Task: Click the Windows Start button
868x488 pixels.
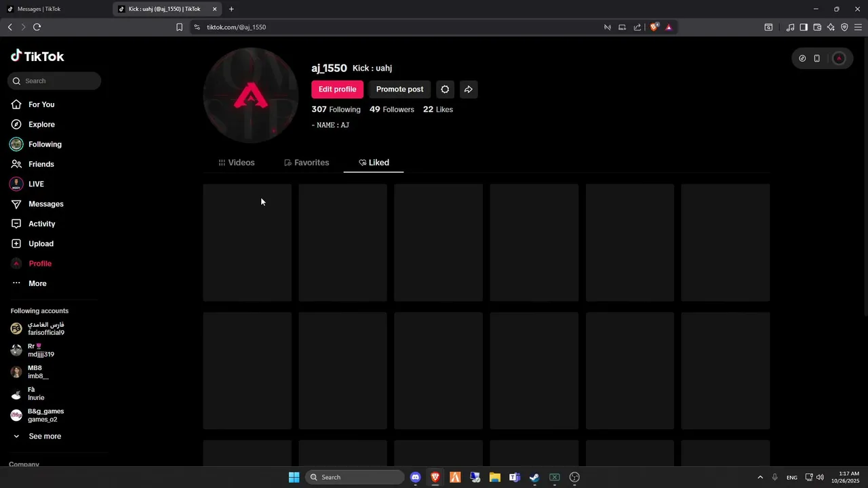Action: [294, 477]
